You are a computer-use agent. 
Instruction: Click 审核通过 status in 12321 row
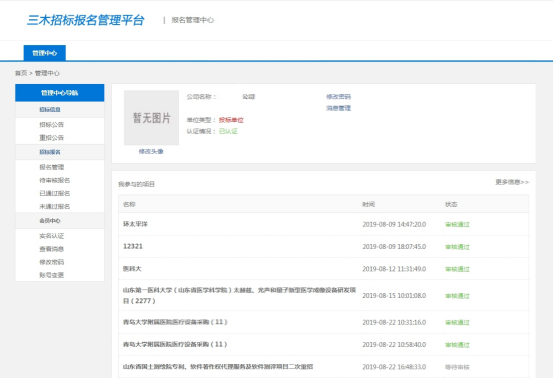pos(457,247)
